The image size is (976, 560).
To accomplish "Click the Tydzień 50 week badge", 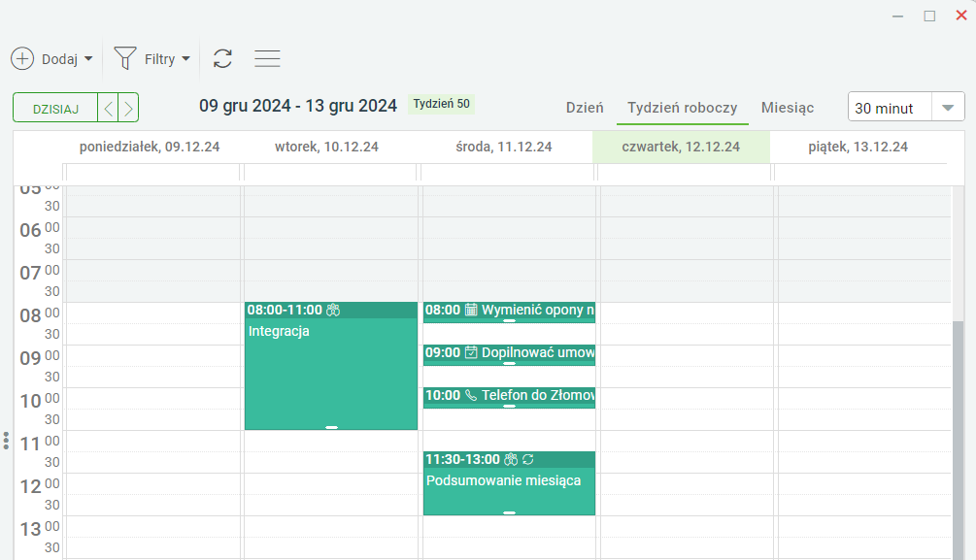I will [x=441, y=104].
